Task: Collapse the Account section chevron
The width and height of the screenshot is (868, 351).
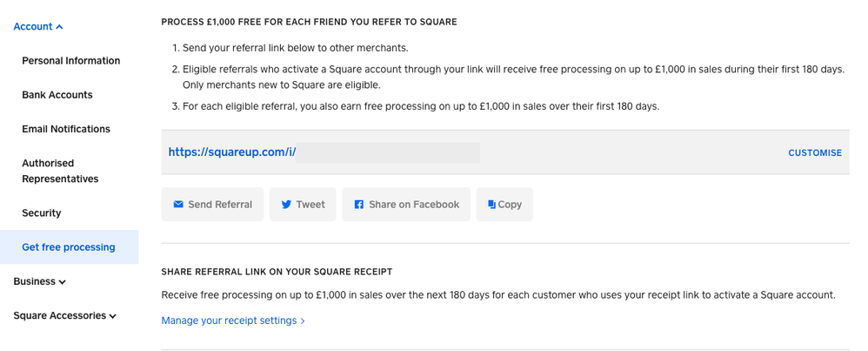Action: (x=59, y=27)
